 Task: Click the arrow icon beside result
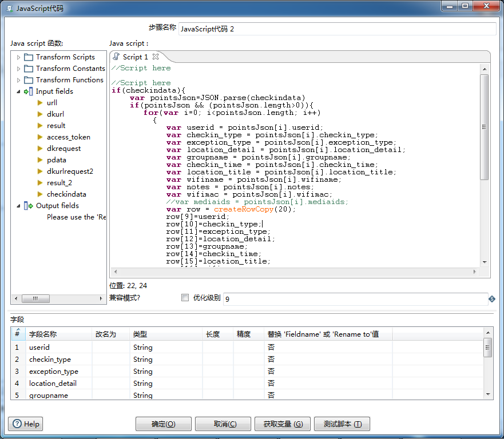[40, 126]
